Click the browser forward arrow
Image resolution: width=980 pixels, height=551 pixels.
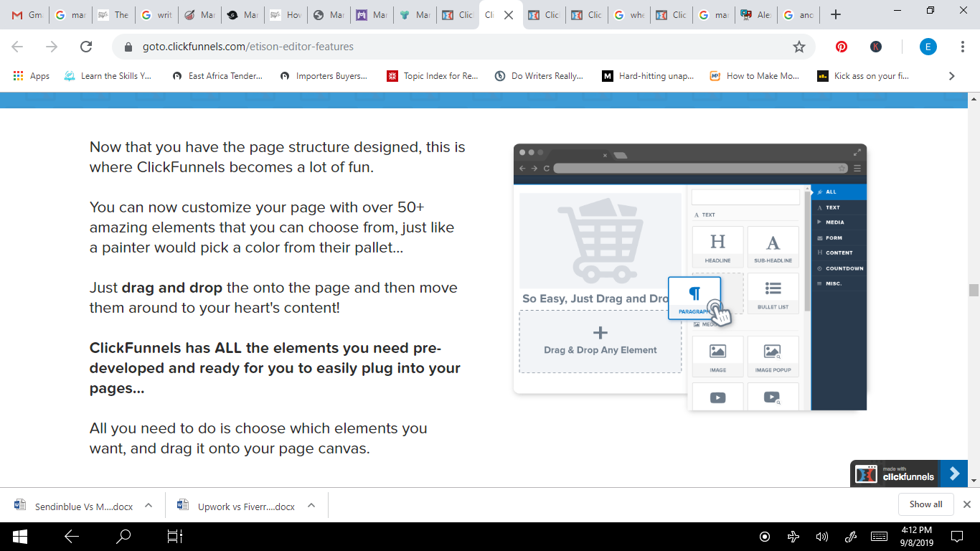[x=52, y=47]
